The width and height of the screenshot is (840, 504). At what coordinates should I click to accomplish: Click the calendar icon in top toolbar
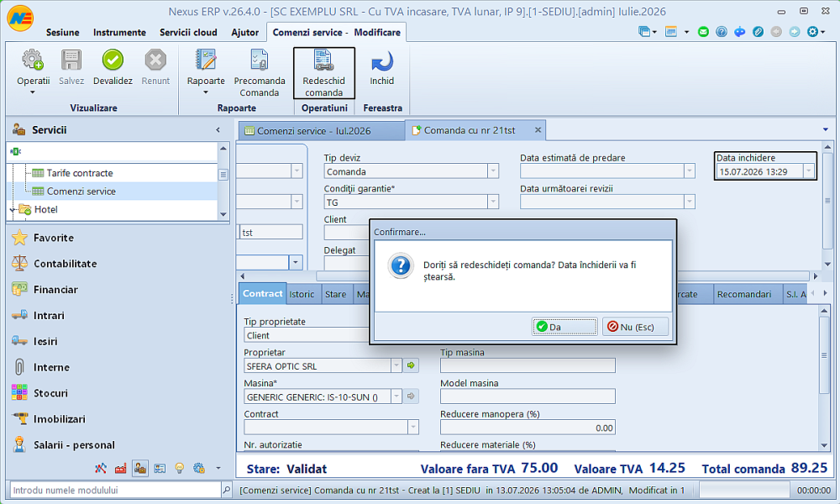point(670,32)
